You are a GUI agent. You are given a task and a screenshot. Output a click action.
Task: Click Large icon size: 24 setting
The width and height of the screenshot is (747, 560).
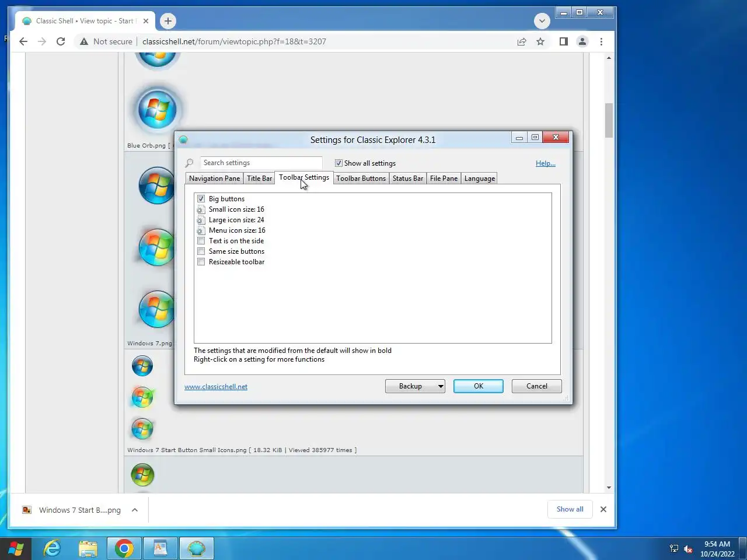(x=236, y=220)
